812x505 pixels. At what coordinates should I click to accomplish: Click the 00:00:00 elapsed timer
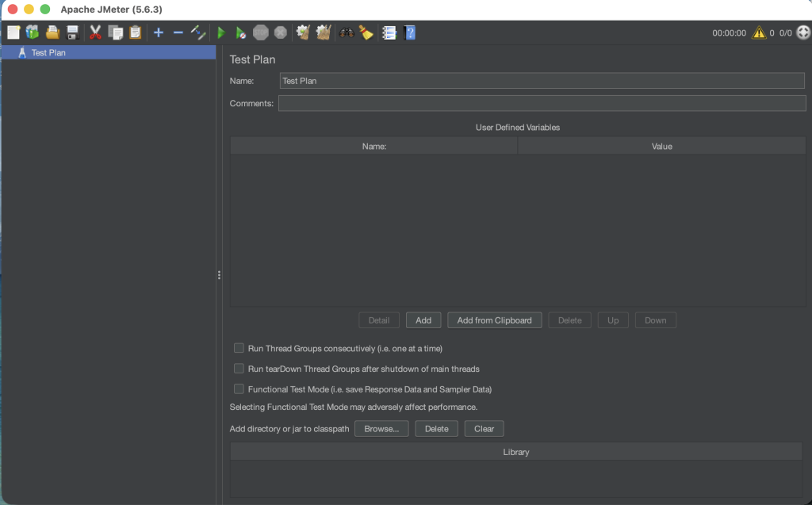click(x=730, y=33)
